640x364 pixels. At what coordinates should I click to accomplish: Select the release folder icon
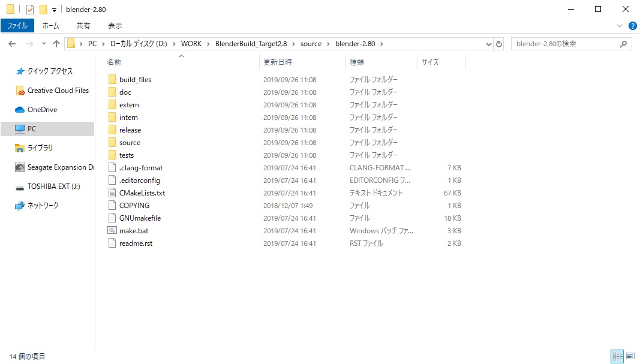click(x=112, y=130)
